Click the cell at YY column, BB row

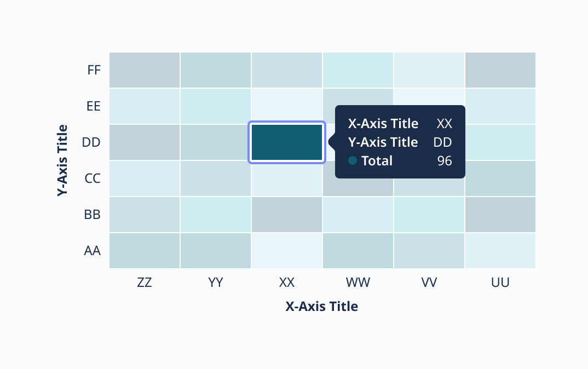216,215
